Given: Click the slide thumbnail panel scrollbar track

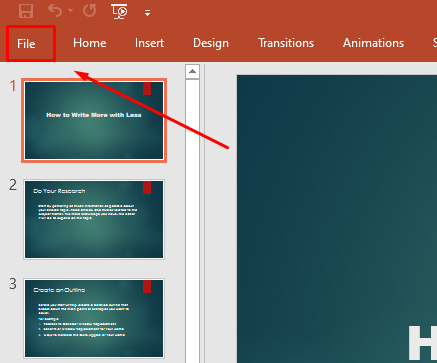Looking at the screenshot, I should tap(192, 221).
